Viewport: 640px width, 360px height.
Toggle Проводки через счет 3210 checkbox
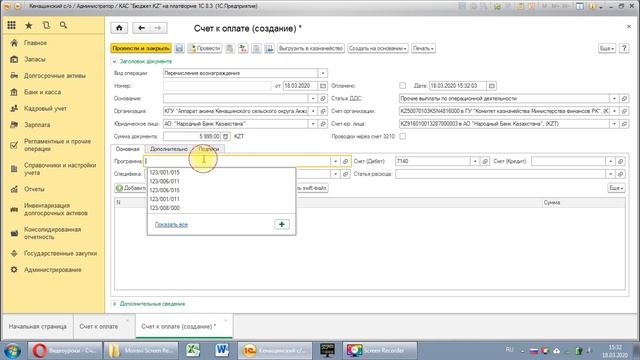tap(402, 136)
